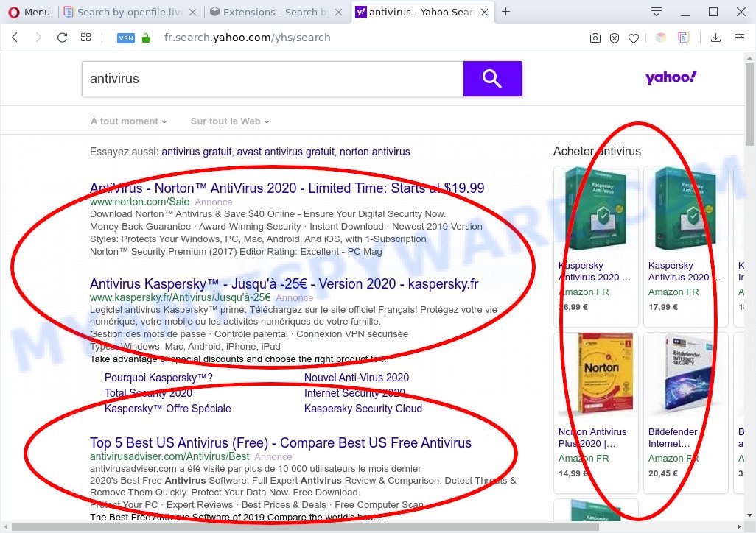The image size is (756, 533).
Task: Click the horizontal scrollbar right arrow
Action: click(738, 526)
